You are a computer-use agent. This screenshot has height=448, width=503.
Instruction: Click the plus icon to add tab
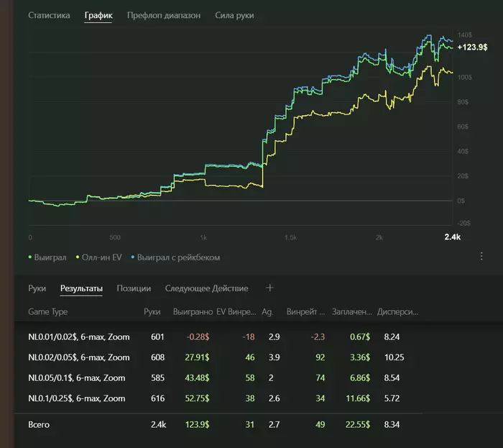pos(270,288)
